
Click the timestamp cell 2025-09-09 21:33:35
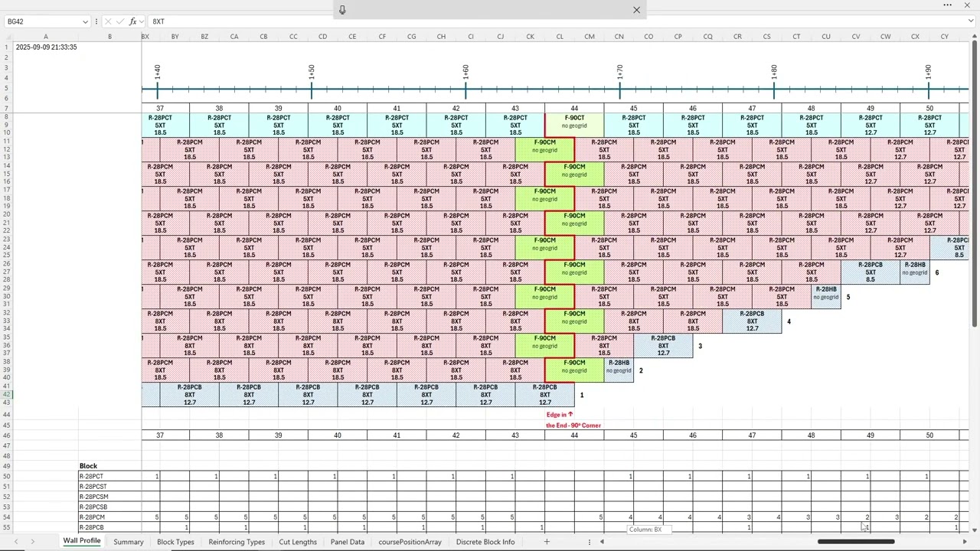click(x=46, y=47)
